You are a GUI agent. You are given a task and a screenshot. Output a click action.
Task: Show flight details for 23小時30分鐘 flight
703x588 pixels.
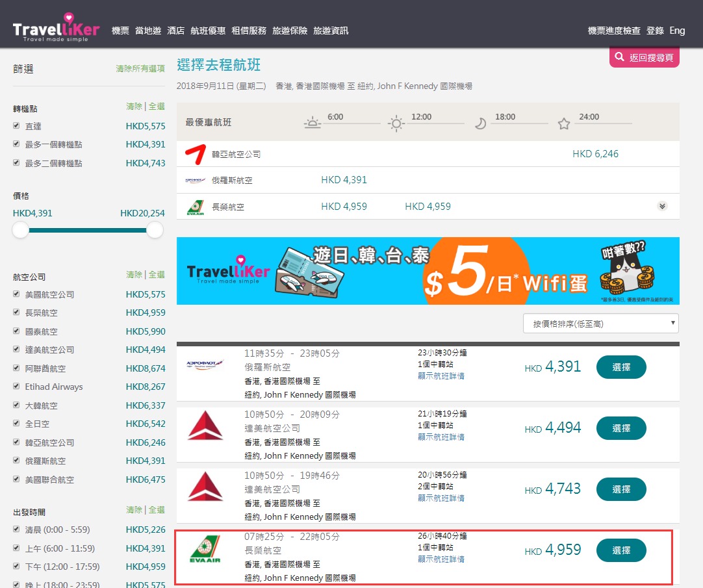(x=441, y=376)
